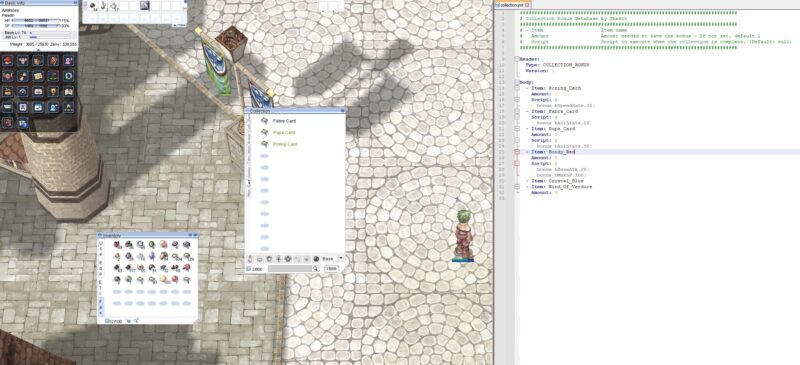Image resolution: width=800 pixels, height=365 pixels.
Task: Use the first hotkey bar item slot
Action: point(93,6)
